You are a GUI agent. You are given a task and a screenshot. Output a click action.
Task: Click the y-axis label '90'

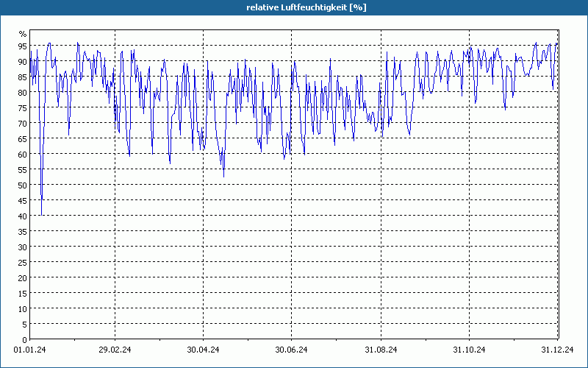(x=23, y=62)
